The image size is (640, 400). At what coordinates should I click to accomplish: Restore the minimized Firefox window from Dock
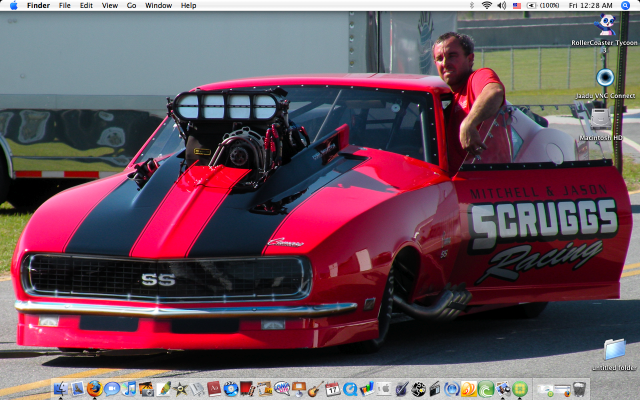562,389
